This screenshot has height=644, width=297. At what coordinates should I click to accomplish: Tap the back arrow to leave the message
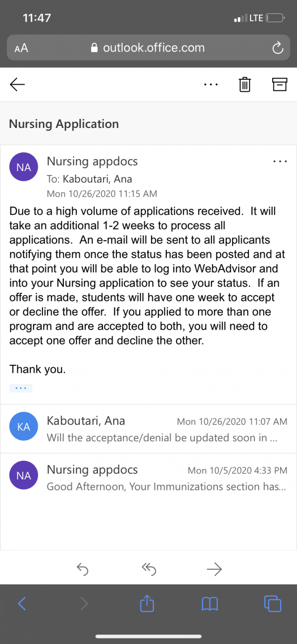(17, 85)
